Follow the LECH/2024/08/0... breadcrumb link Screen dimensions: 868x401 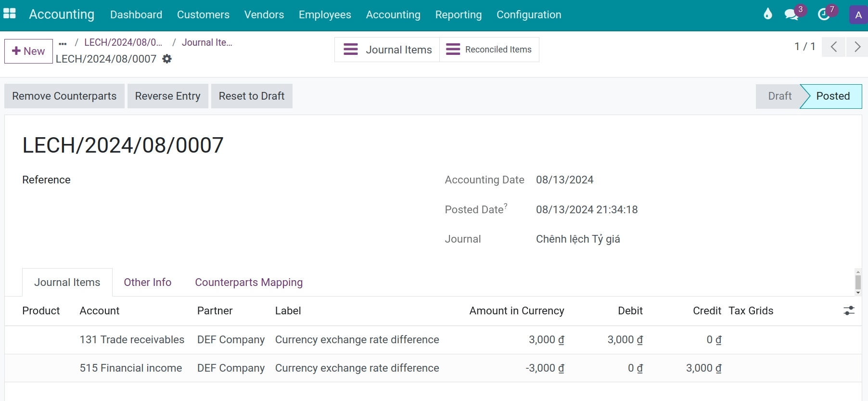click(123, 42)
